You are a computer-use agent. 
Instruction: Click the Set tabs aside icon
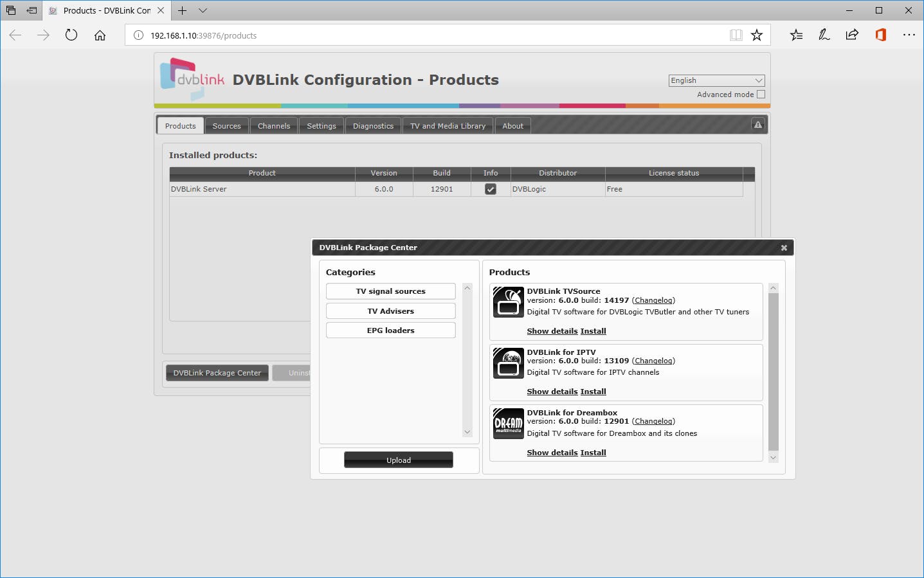pyautogui.click(x=32, y=10)
